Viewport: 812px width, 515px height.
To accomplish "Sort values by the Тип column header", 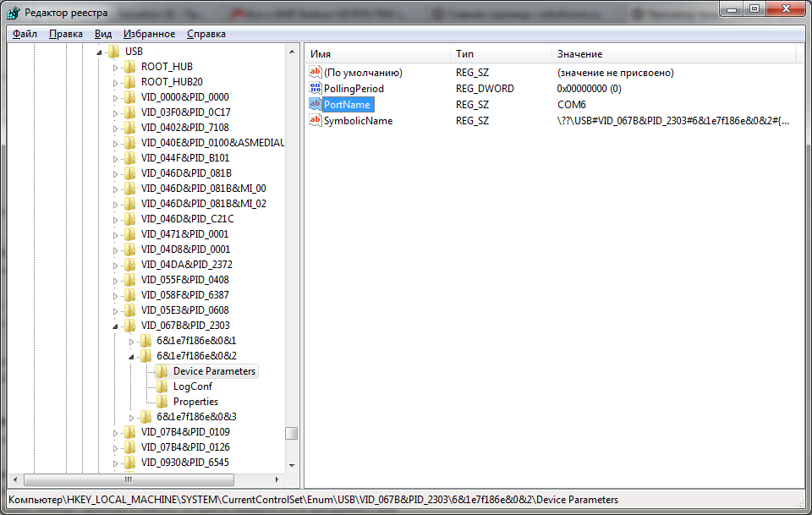I will click(501, 54).
